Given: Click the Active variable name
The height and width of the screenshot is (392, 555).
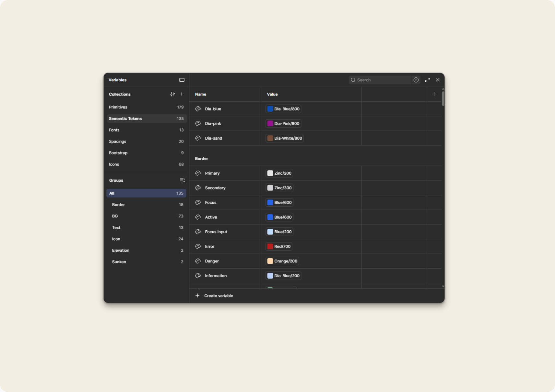Looking at the screenshot, I should [211, 217].
